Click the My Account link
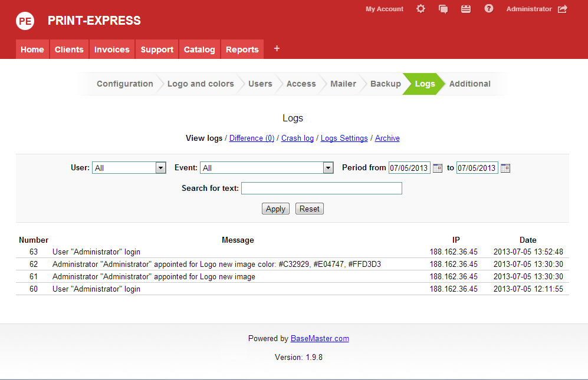588x380 pixels. pos(385,9)
